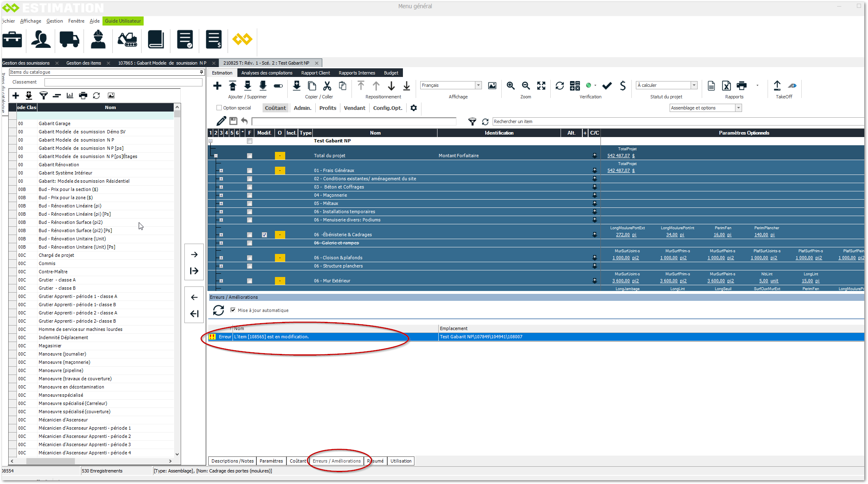
Task: Open the TakeOff upload icon
Action: coord(777,86)
